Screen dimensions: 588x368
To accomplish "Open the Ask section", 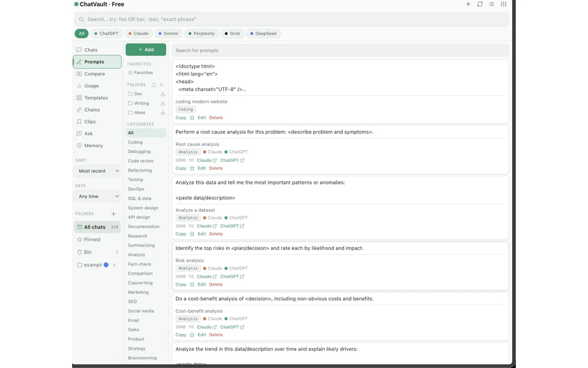I will 97,134.
